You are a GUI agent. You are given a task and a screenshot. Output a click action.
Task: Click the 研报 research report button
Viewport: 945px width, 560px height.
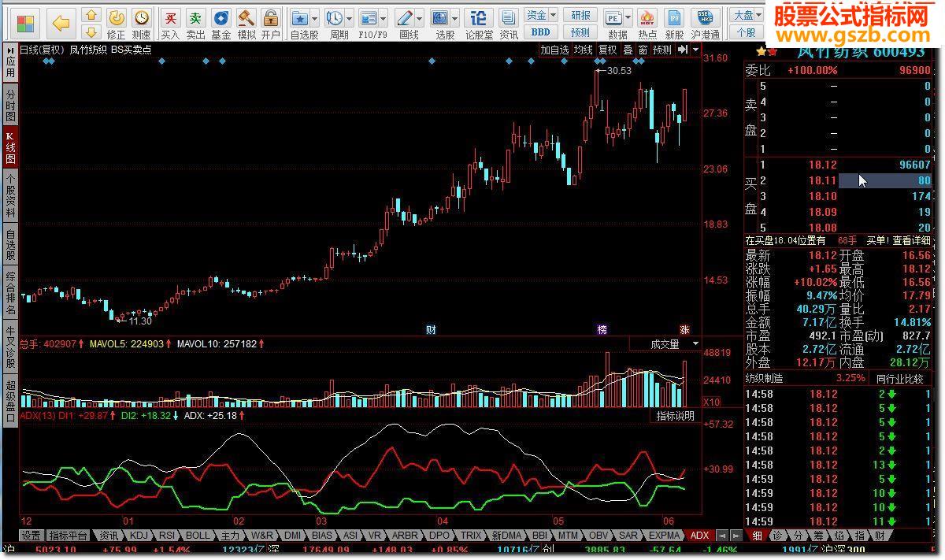580,15
